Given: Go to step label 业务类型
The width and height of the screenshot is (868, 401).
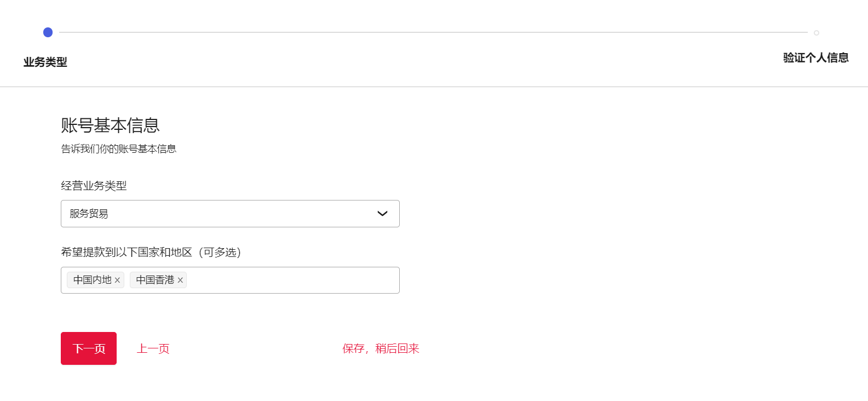Looking at the screenshot, I should (45, 62).
